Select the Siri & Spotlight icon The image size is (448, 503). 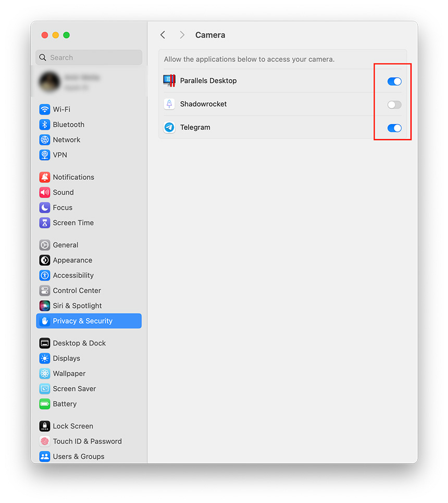(x=45, y=306)
